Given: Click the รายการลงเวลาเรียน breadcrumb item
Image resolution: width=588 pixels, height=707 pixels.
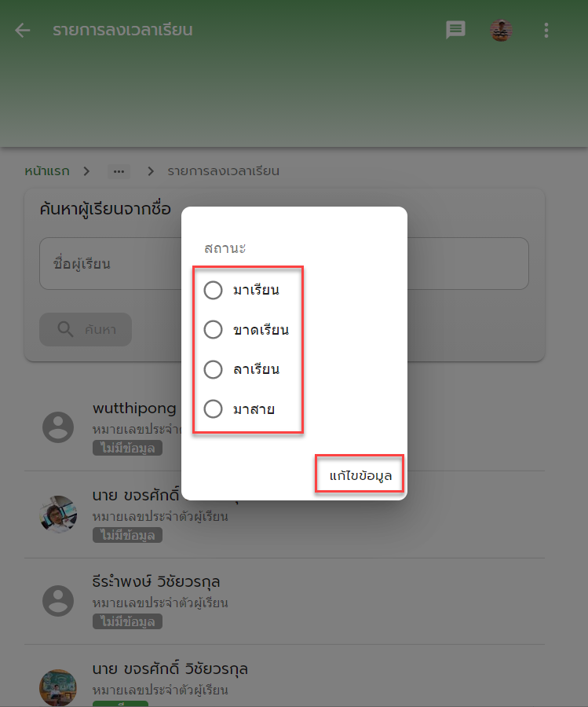Looking at the screenshot, I should [x=224, y=171].
